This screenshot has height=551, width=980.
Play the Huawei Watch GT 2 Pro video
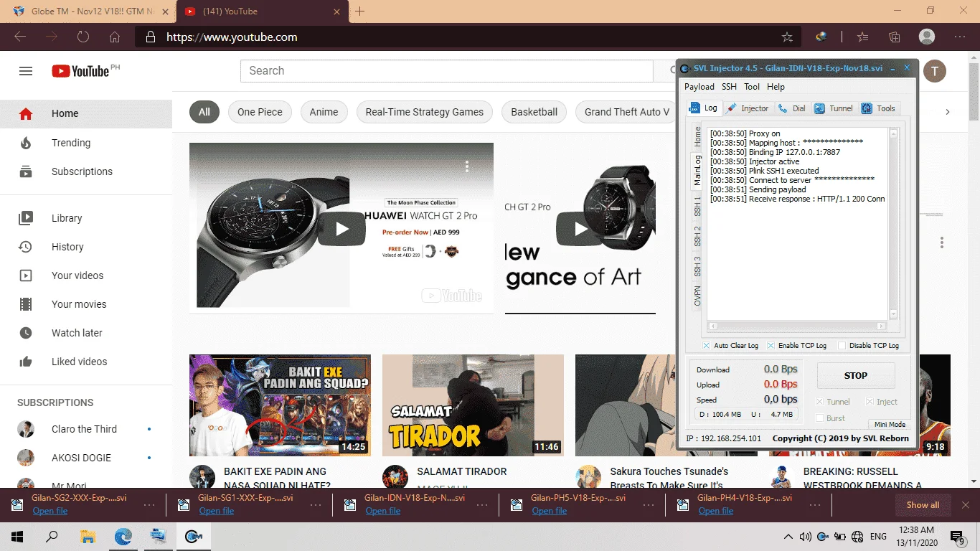(341, 229)
